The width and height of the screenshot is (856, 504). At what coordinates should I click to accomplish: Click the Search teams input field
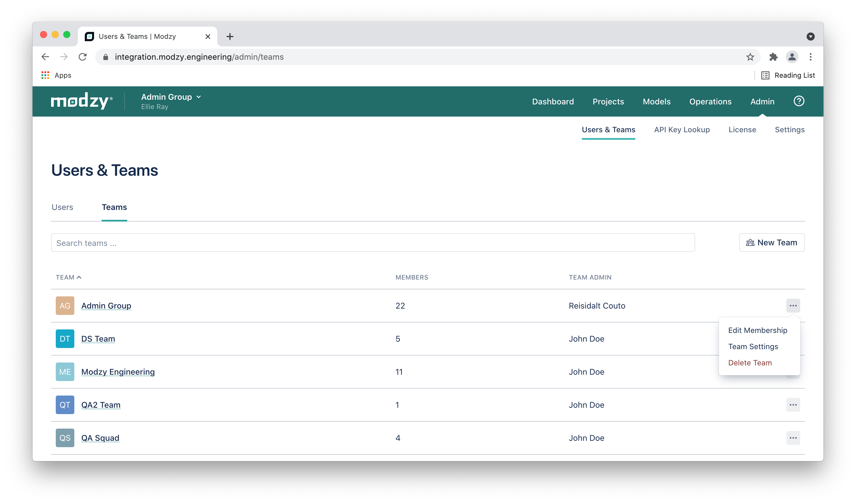tap(373, 243)
